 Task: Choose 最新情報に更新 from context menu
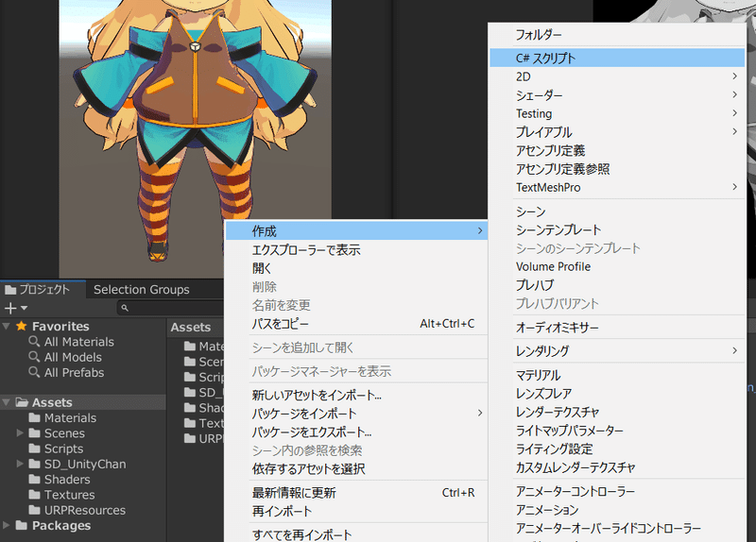356,493
